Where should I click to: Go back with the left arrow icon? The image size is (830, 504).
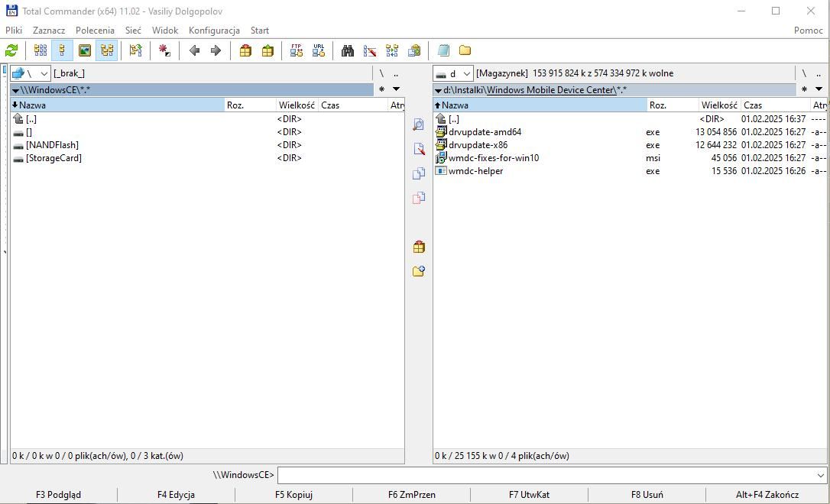click(x=194, y=50)
